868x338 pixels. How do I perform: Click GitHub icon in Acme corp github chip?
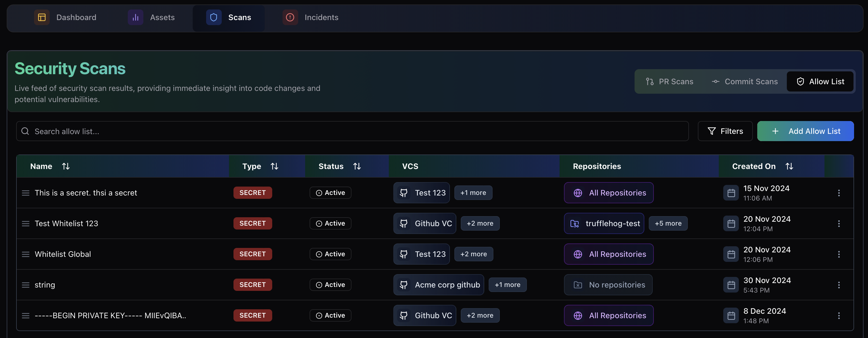pyautogui.click(x=404, y=285)
